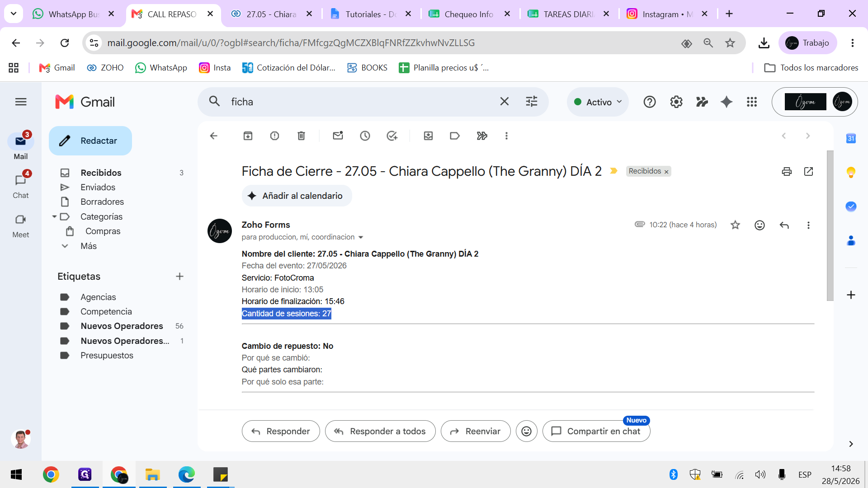
Task: Select the Presupuestos label
Action: coord(107,356)
